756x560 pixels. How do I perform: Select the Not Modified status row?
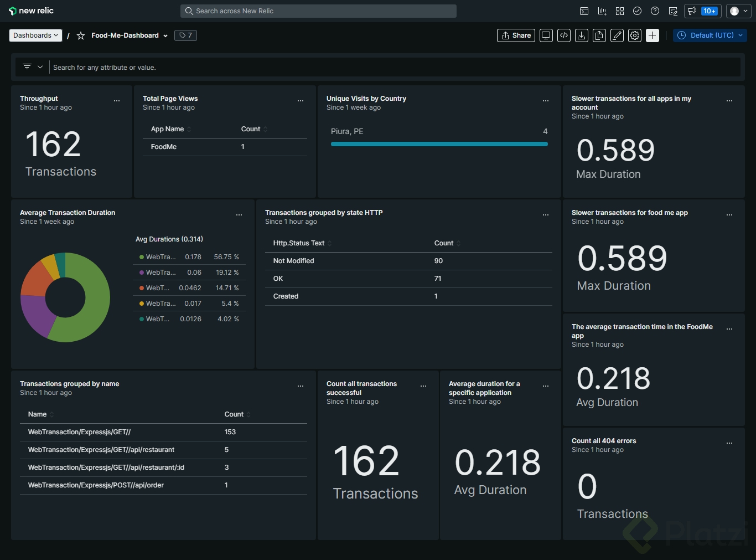(408, 261)
